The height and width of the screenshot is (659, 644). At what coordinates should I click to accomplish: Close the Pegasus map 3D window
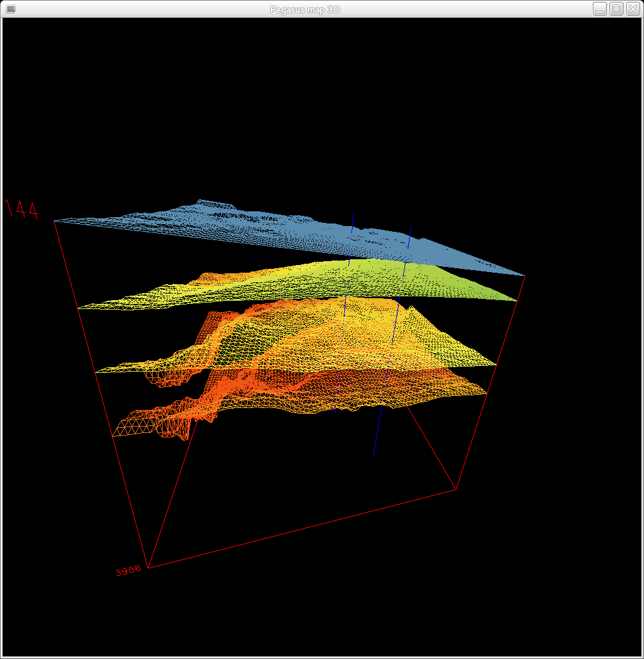coord(632,9)
